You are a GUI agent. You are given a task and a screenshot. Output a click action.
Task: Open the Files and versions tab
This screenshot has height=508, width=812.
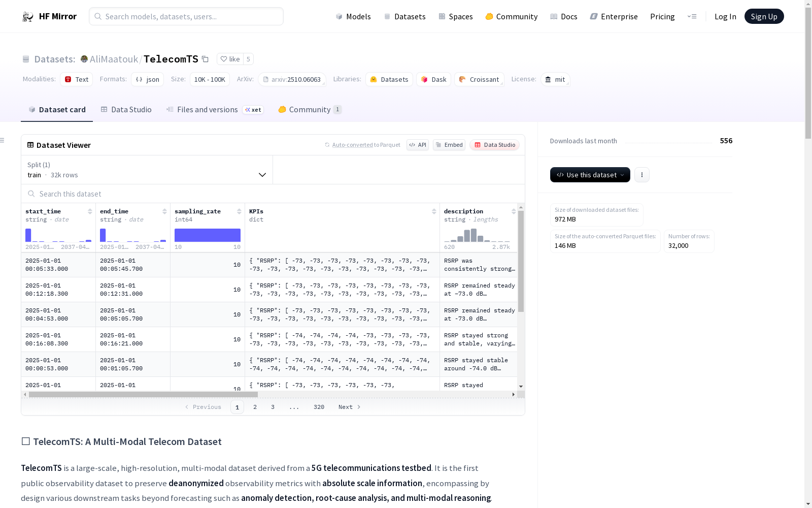[x=215, y=110]
